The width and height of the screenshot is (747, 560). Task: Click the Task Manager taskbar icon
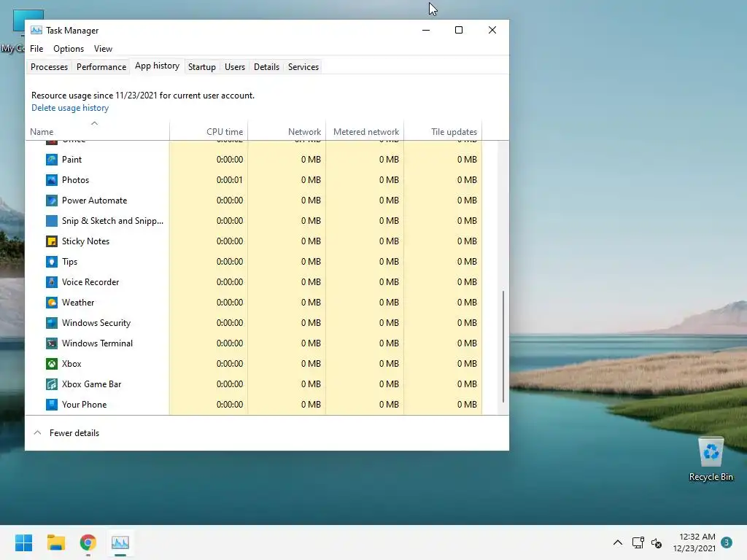coord(120,542)
